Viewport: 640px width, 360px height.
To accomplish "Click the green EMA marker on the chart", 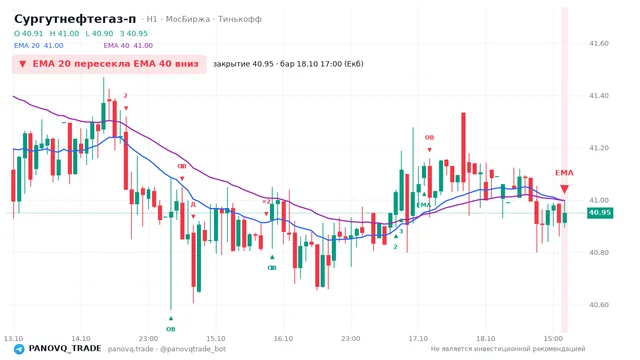I will [424, 204].
